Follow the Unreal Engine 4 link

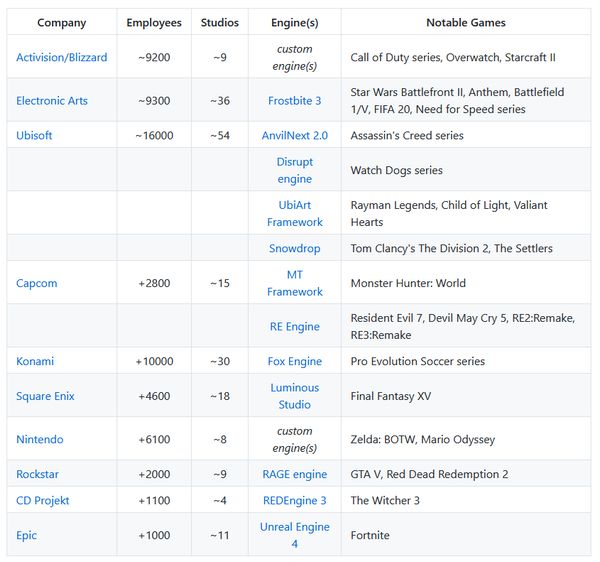tap(295, 535)
